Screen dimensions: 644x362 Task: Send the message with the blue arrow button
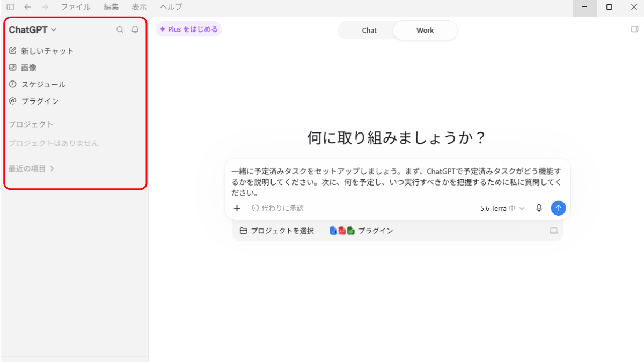pyautogui.click(x=559, y=208)
